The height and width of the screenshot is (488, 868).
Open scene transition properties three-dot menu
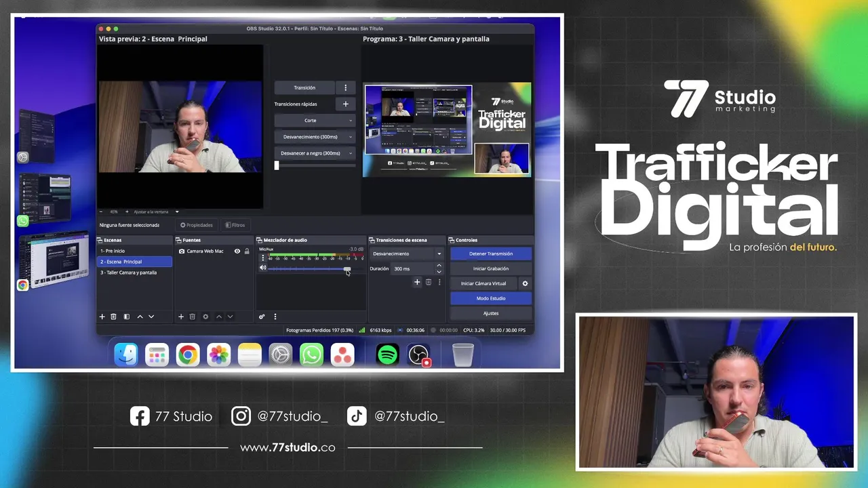click(439, 282)
